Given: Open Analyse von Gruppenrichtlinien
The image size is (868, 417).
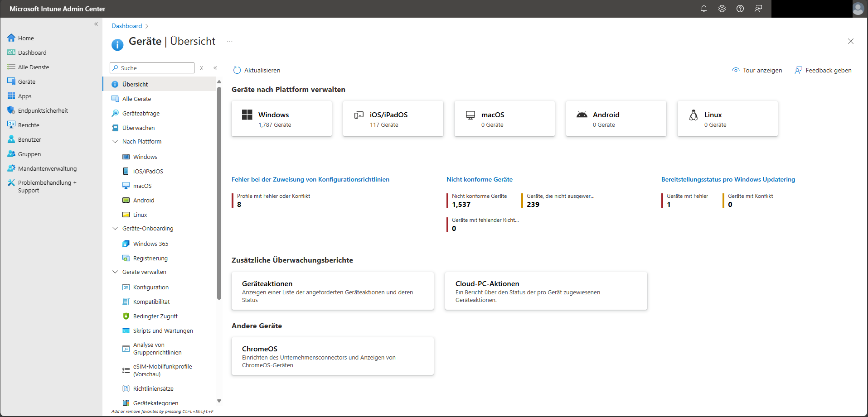Looking at the screenshot, I should coord(157,349).
